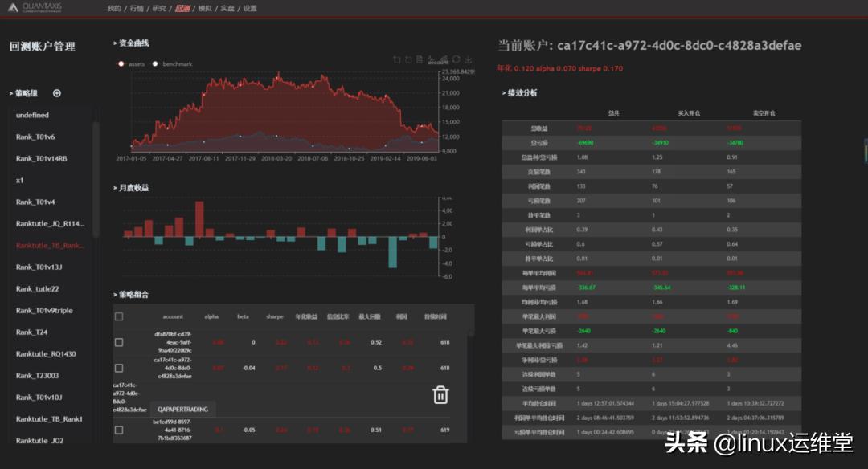Select the Ranktutle_JQ_R114 strategy
The width and height of the screenshot is (868, 469).
click(x=50, y=223)
